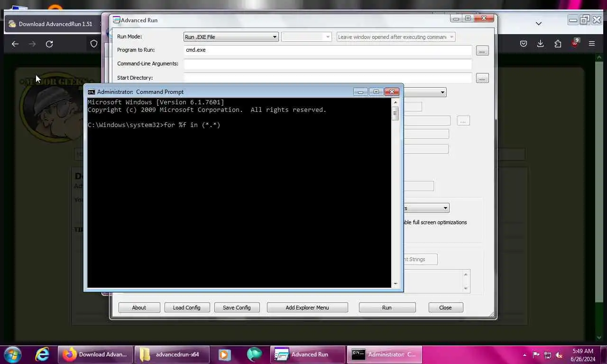Open advancedrun-x64 folder taskbar button
607x364 pixels.
tap(171, 355)
